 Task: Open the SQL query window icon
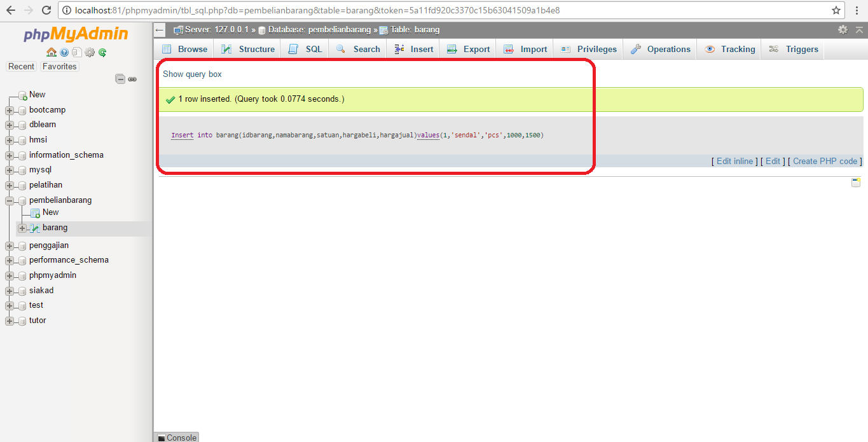tap(76, 53)
